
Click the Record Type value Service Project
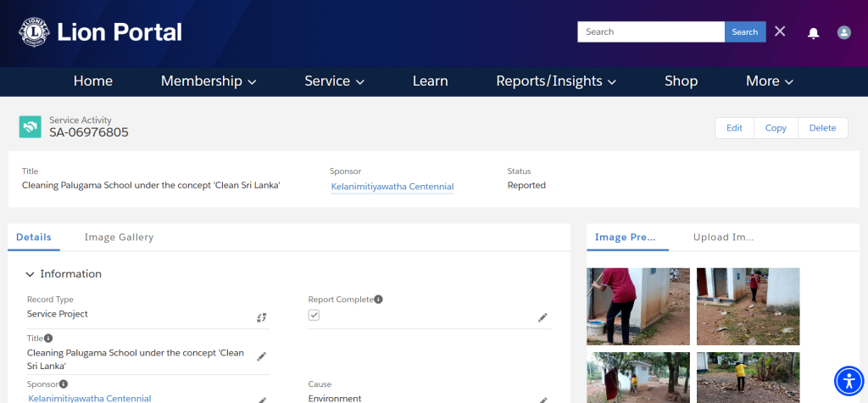tap(58, 314)
